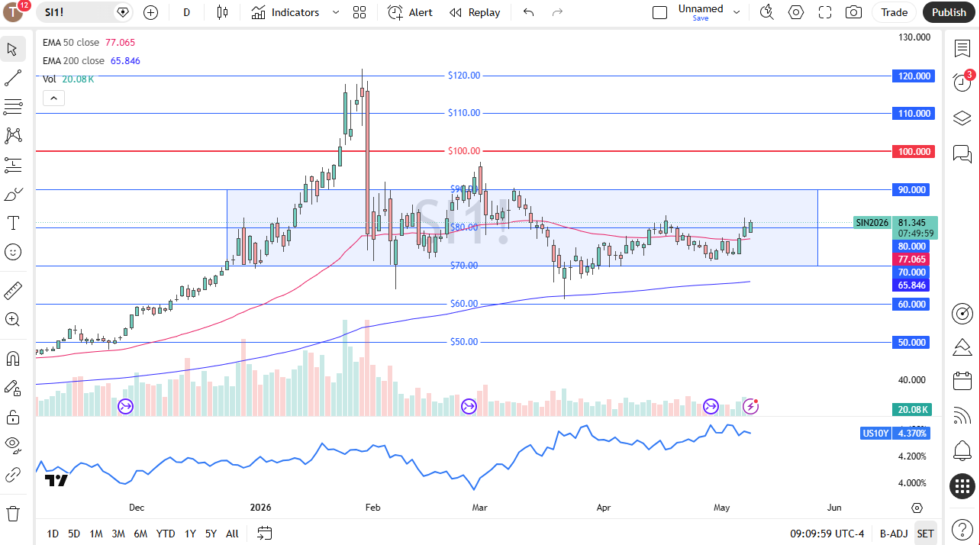Select the 3M time range
Image resolution: width=980 pixels, height=545 pixels.
(x=118, y=534)
